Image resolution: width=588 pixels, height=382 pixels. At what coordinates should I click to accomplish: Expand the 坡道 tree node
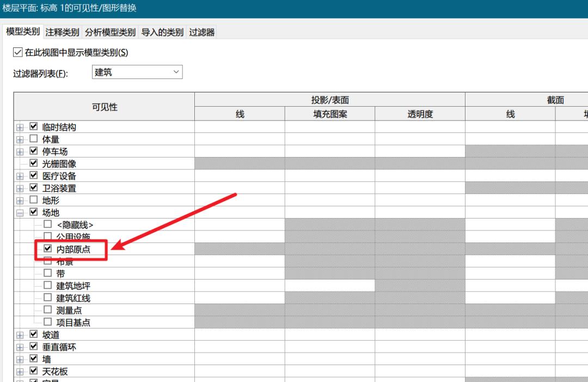pos(20,335)
